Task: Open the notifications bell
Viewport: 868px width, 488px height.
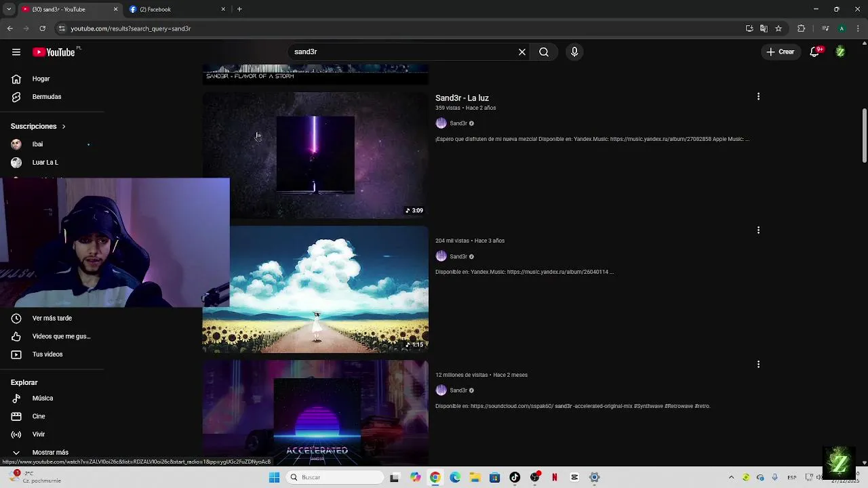Action: [x=816, y=52]
